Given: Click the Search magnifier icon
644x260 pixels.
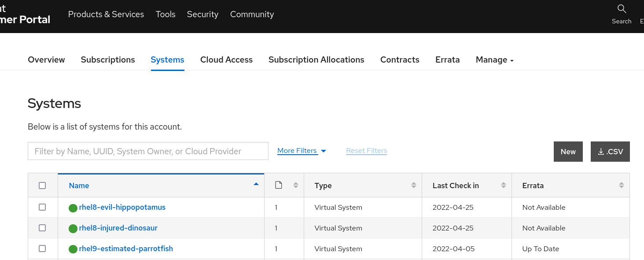Looking at the screenshot, I should click(622, 9).
